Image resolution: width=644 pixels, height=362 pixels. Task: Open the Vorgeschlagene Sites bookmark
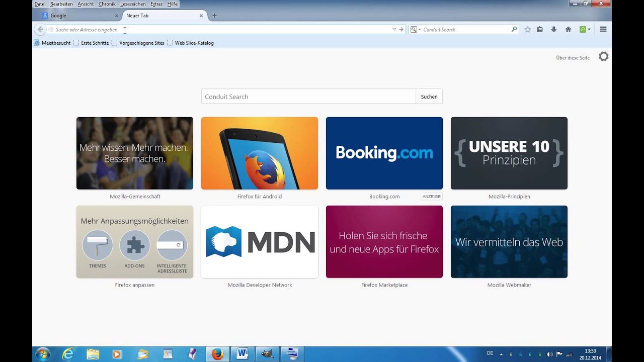pos(138,43)
